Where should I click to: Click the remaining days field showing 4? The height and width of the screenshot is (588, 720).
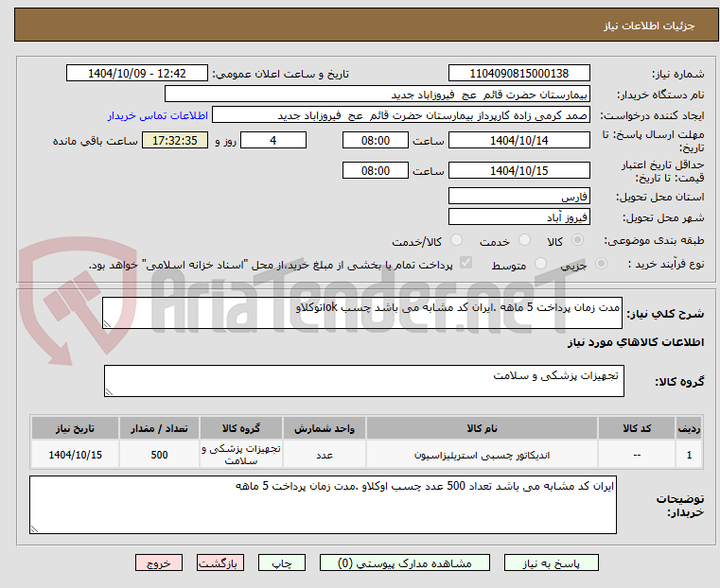point(273,140)
